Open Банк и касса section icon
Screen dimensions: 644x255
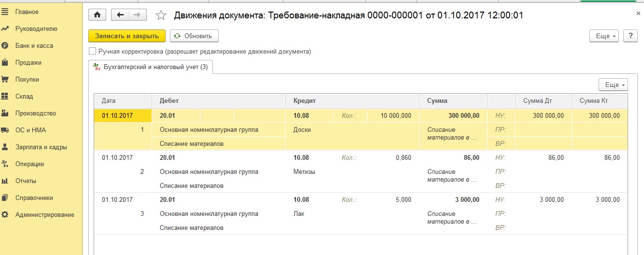click(x=5, y=45)
